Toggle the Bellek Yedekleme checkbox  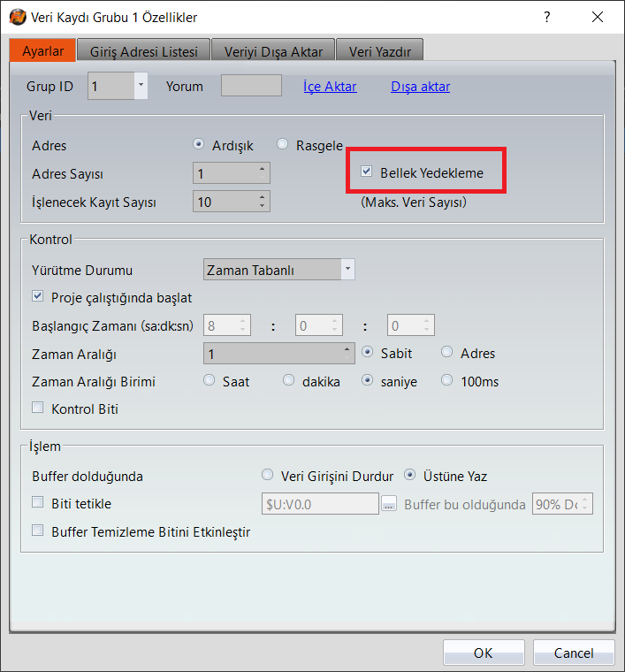point(367,173)
